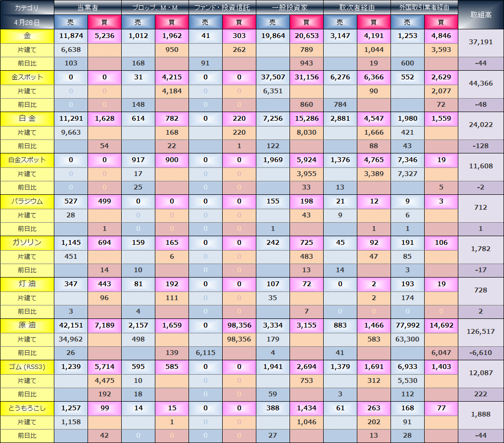The width and height of the screenshot is (504, 443).
Task: Select the 6,638 net position cell
Action: (x=71, y=50)
